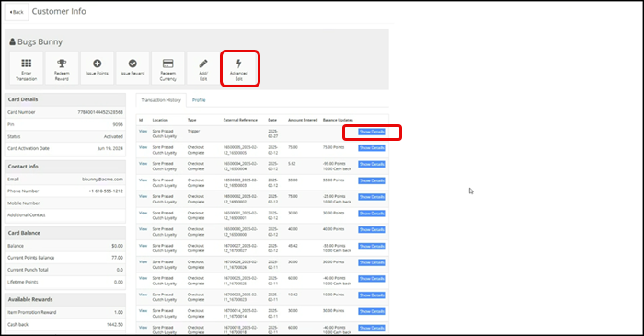Open the Redeem Currency card tool
The width and height of the screenshot is (644, 336).
pos(167,68)
